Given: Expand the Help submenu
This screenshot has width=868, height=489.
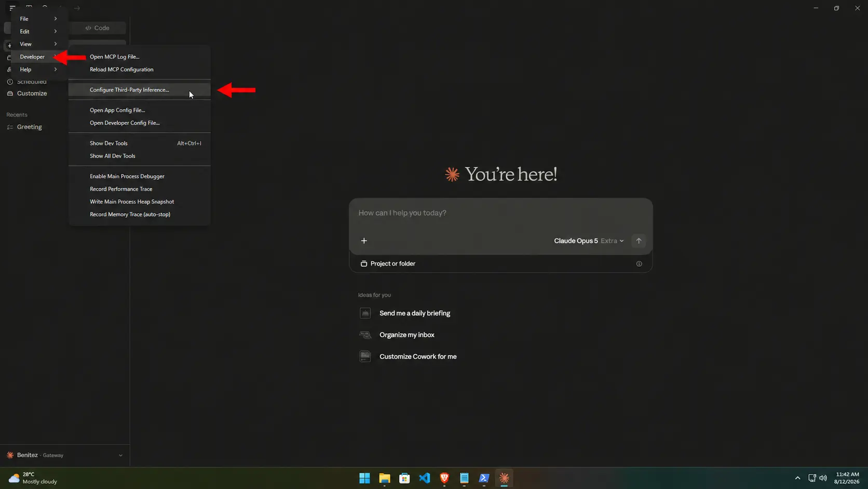Looking at the screenshot, I should click(39, 69).
